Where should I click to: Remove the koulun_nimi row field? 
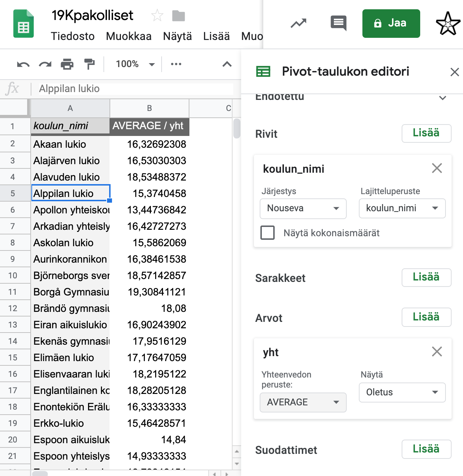click(437, 168)
